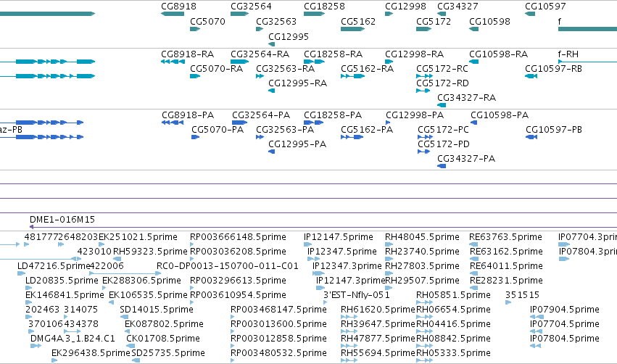Open the CG34327-RA transcript label
The width and height of the screenshot is (617, 364).
tap(466, 98)
